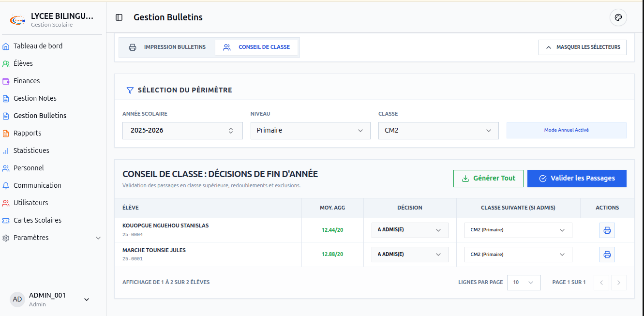
Task: Click the Gestion Notes document icon
Action: click(x=6, y=99)
